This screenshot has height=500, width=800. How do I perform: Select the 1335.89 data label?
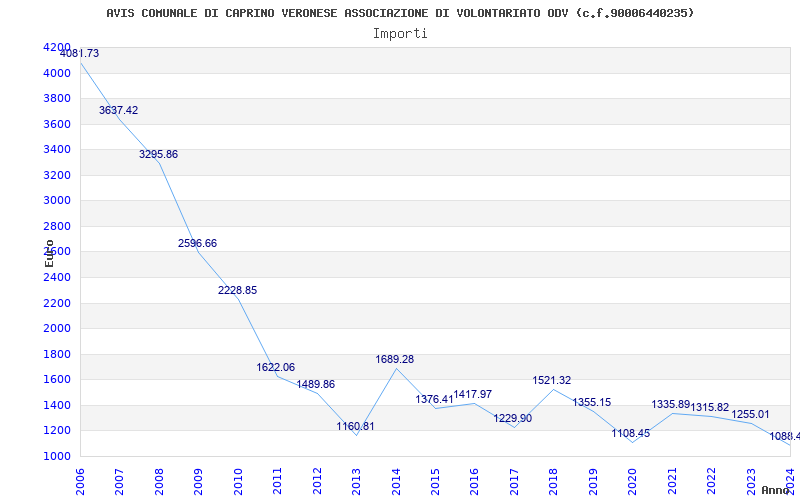tap(670, 404)
